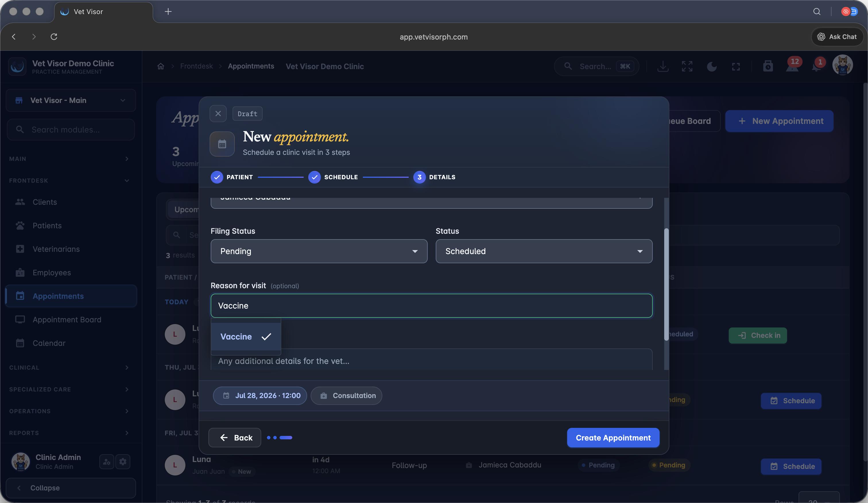
Task: Expand the CLINICAL sidebar section
Action: [69, 368]
